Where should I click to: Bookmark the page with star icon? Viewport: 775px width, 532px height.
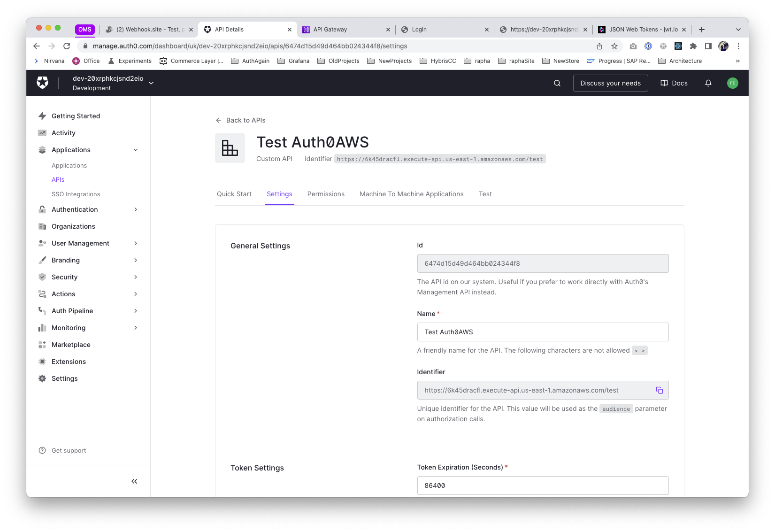pos(614,46)
